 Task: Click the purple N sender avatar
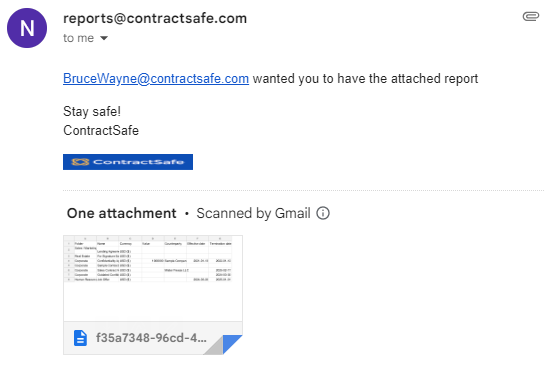coord(27,28)
